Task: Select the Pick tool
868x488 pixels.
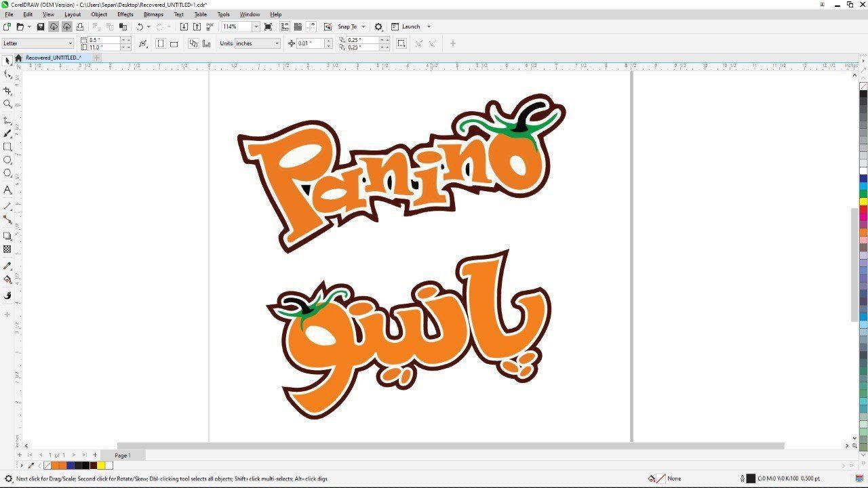Action: coord(7,61)
